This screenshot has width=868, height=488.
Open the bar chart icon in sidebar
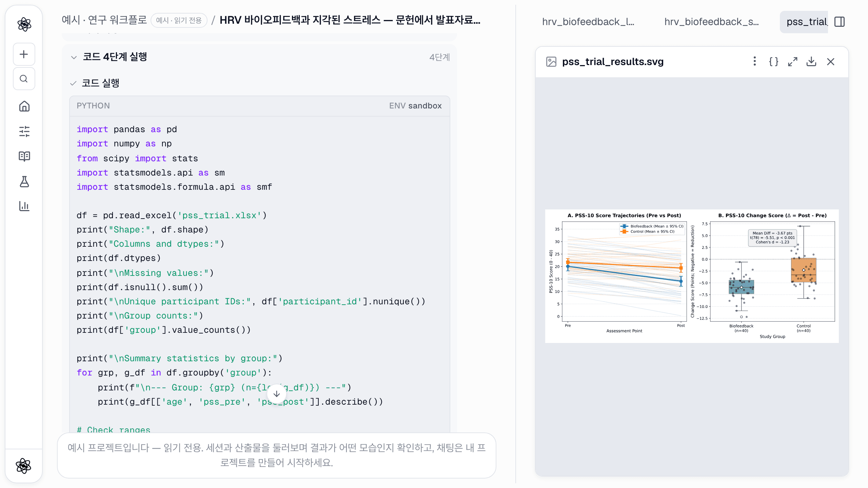(24, 206)
